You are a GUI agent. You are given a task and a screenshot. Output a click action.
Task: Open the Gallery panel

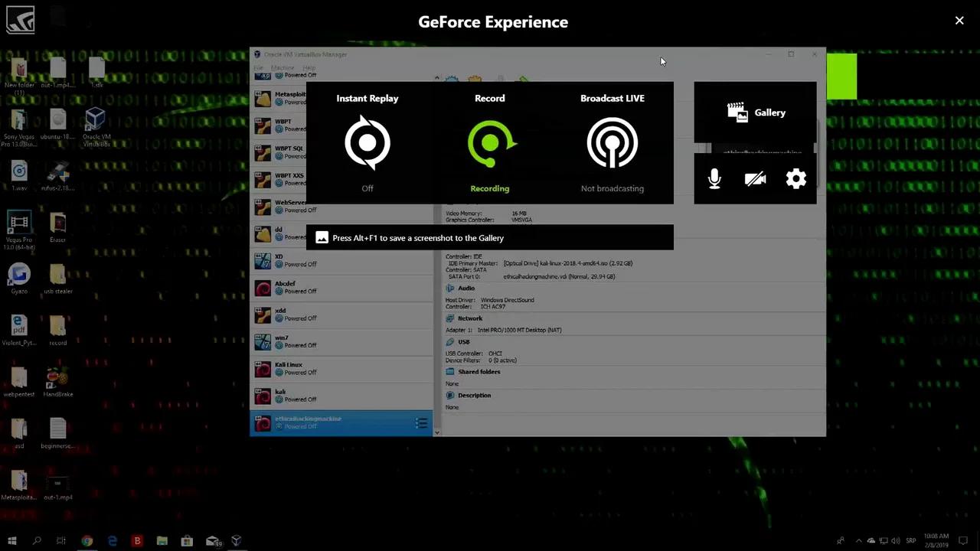coord(755,112)
